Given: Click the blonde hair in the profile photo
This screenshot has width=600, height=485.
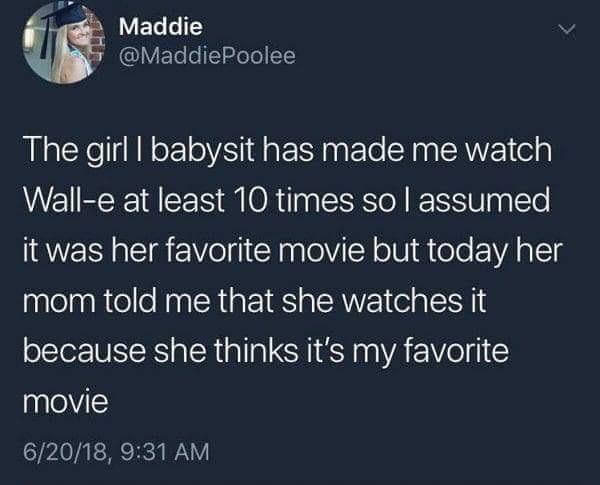Looking at the screenshot, I should click(x=58, y=57).
